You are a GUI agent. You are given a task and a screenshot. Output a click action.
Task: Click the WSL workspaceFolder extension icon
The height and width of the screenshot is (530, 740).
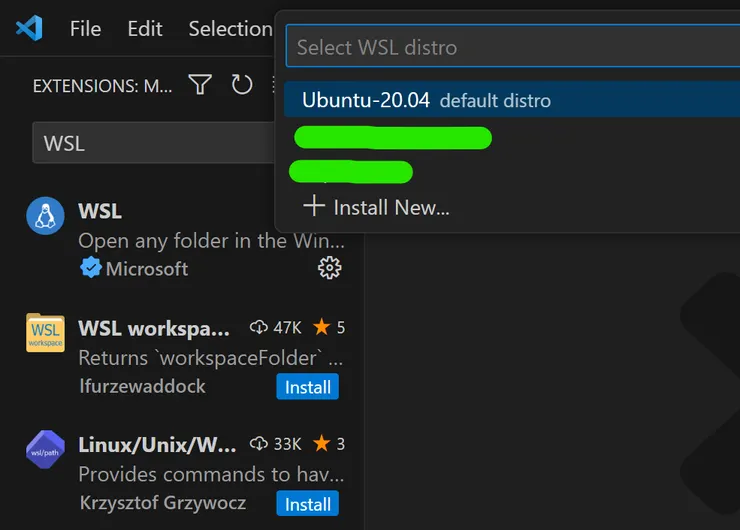[x=45, y=333]
